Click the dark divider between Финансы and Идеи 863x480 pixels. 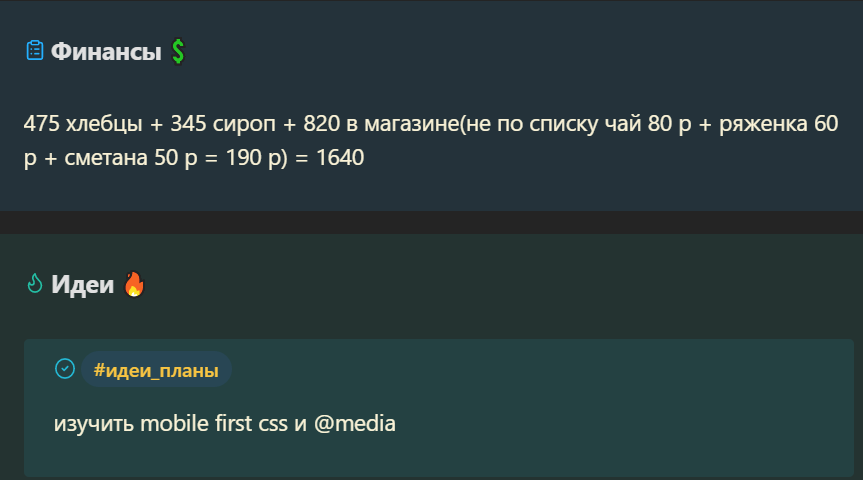tap(432, 222)
